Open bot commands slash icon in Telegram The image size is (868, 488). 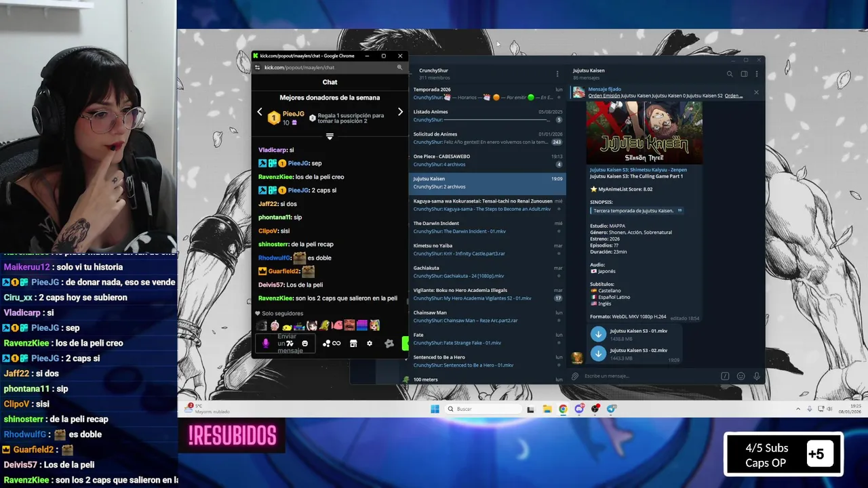tap(725, 376)
